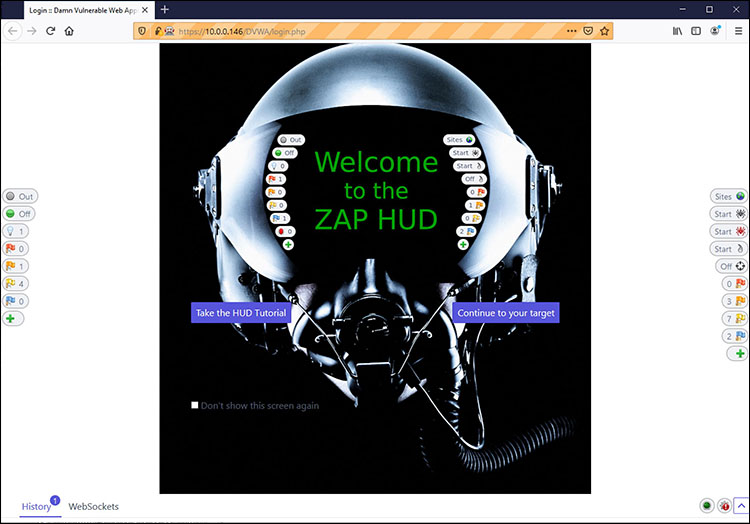This screenshot has height=524, width=750.
Task: Add a tool with right panel green plus
Action: point(737,353)
